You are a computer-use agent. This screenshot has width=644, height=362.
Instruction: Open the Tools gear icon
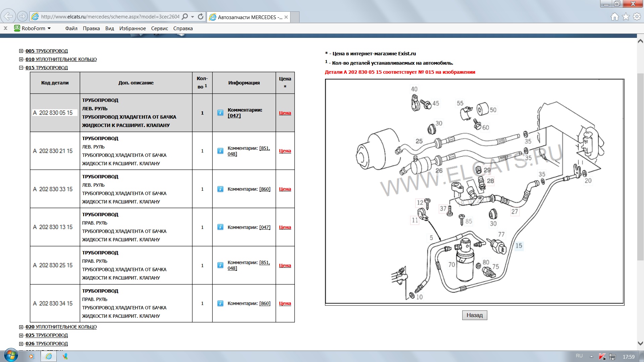pos(637,16)
